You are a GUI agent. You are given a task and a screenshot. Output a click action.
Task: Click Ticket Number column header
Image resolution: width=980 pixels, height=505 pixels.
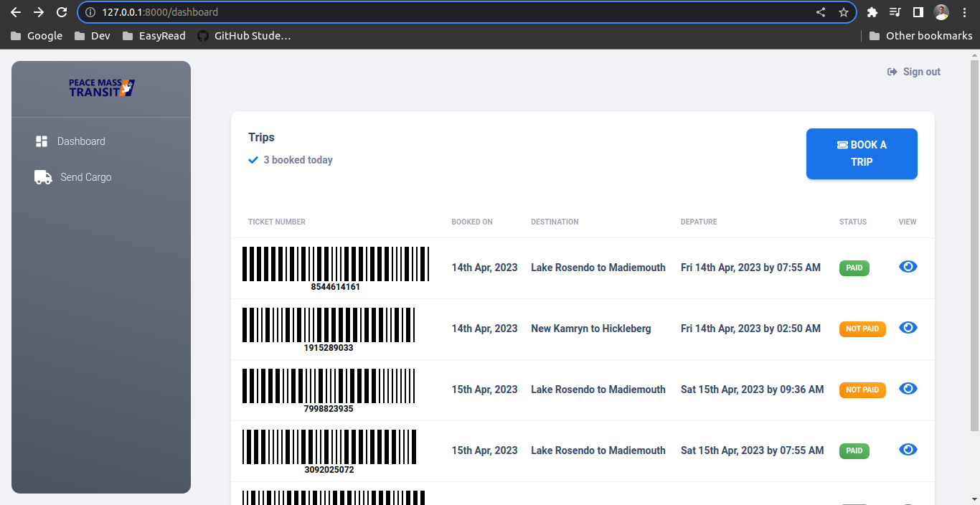pyautogui.click(x=277, y=222)
